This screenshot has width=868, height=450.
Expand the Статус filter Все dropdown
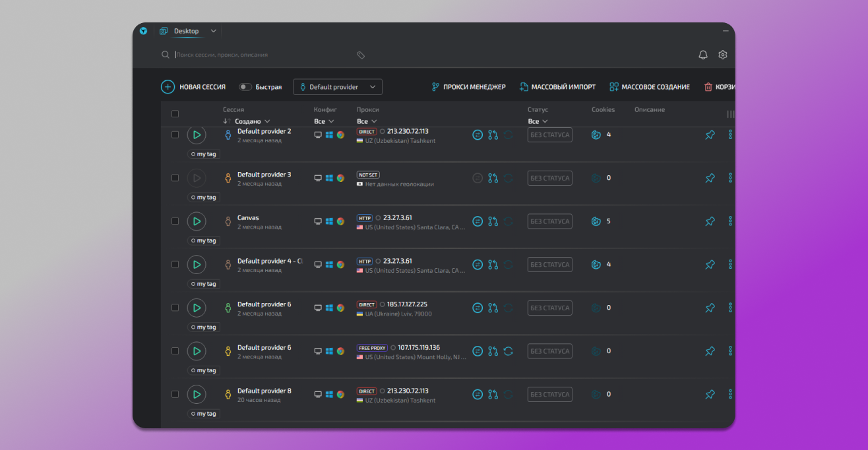(538, 121)
